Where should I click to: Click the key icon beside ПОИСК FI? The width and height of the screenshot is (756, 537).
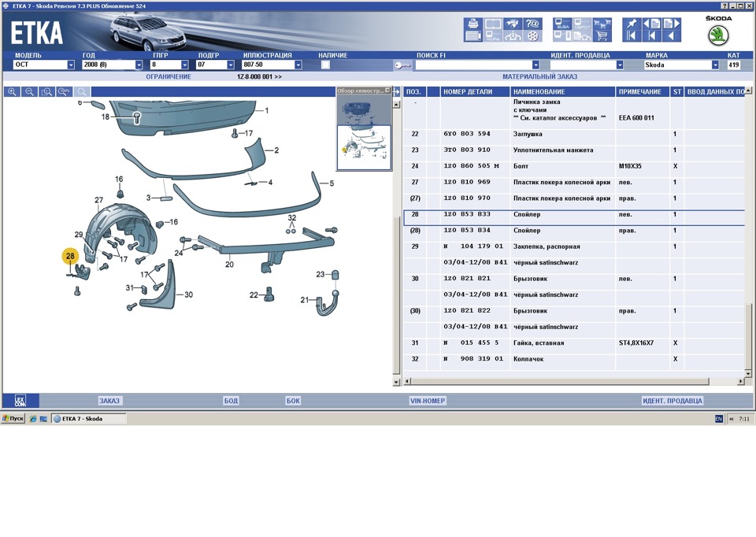tap(402, 65)
